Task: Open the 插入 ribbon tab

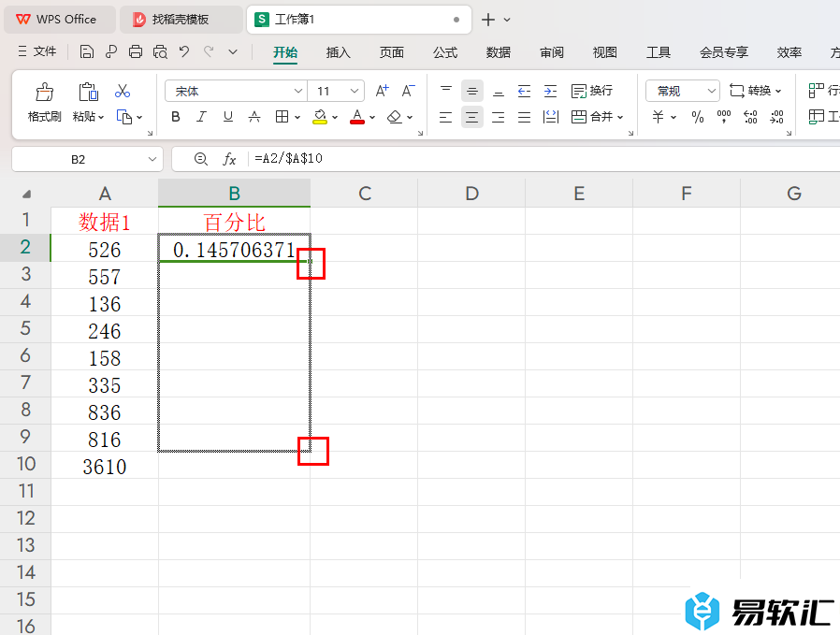Action: point(338,52)
